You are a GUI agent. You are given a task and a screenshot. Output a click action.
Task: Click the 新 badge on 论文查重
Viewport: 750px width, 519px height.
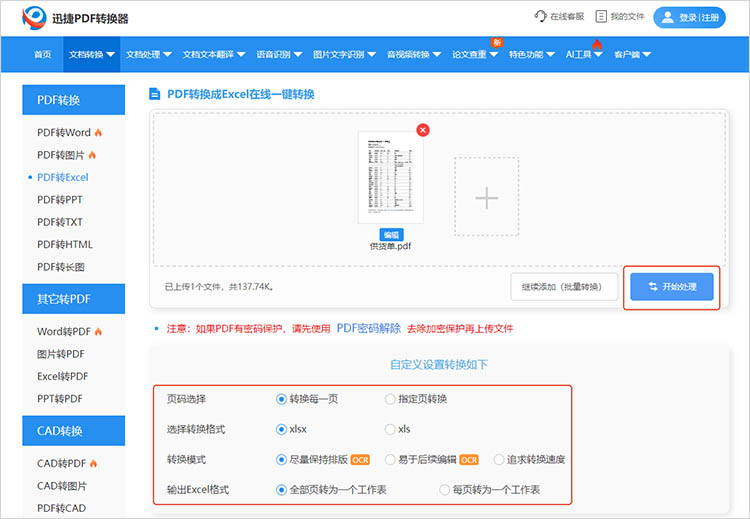click(x=497, y=43)
